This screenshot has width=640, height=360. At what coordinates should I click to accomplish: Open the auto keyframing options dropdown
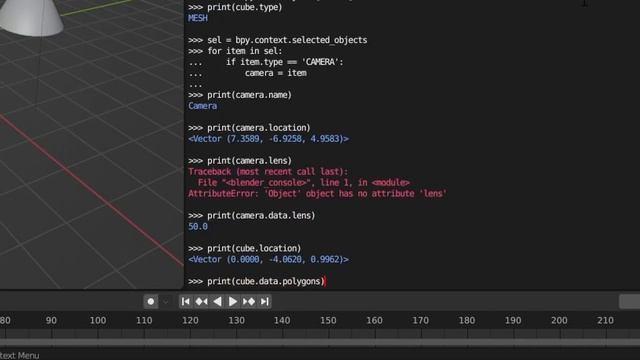165,302
